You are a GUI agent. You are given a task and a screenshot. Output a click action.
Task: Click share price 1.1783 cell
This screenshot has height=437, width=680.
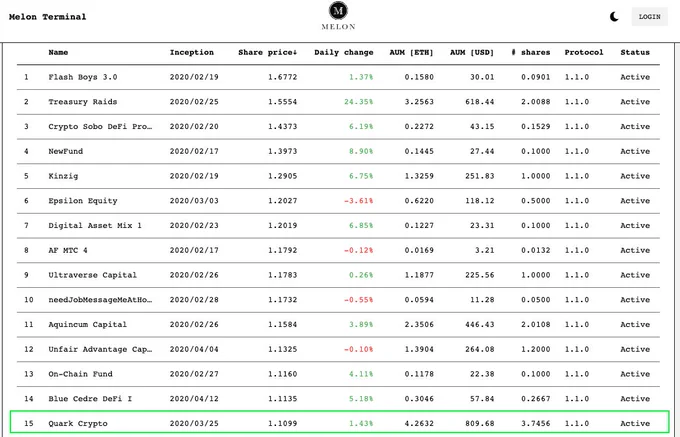point(283,275)
